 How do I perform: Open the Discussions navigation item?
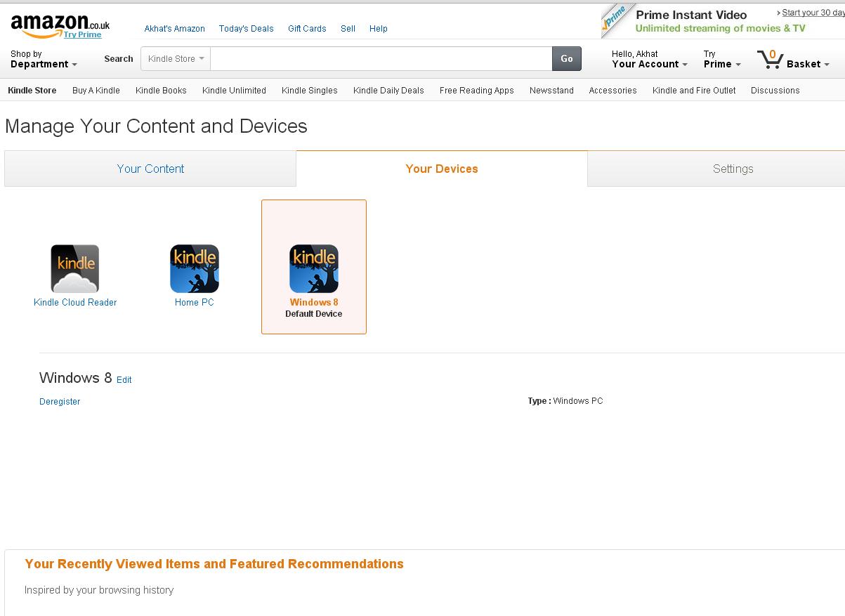(775, 91)
